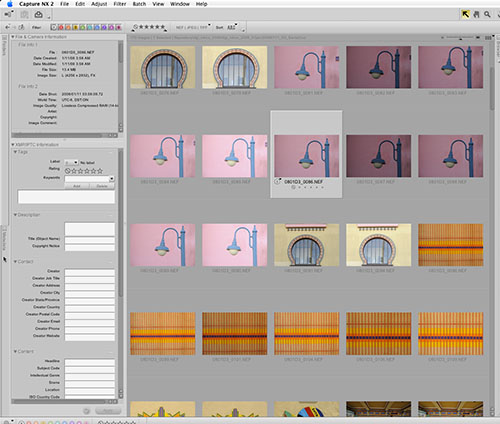
Task: Go back with the left arrow
Action: click(x=8, y=27)
